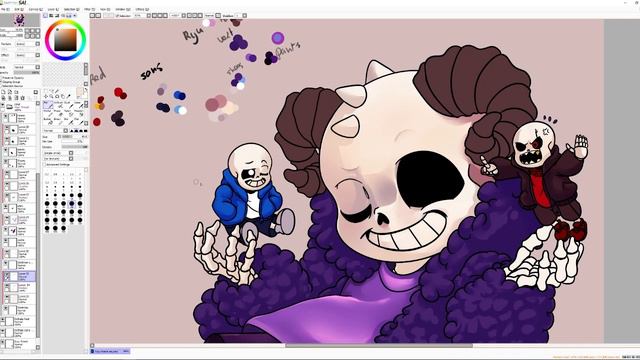Toggle the RGB slider panel icon
This screenshot has width=640, height=360.
[51, 16]
